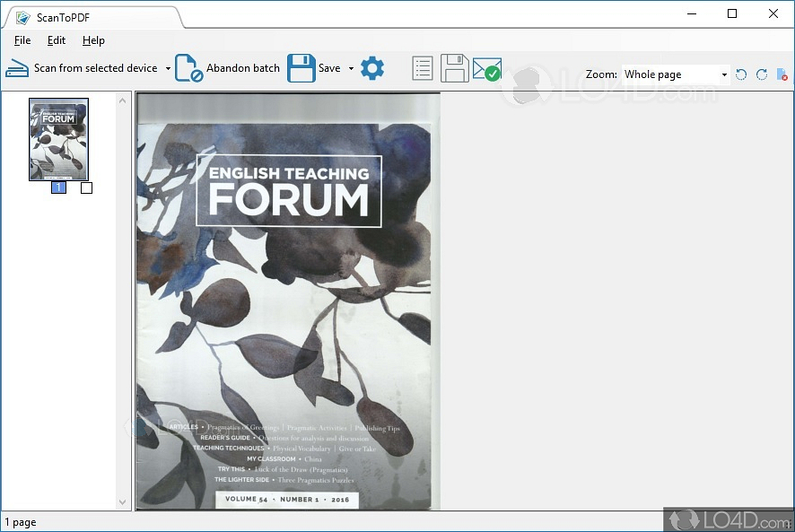Open the settings gear icon
The height and width of the screenshot is (532, 795).
(x=372, y=68)
